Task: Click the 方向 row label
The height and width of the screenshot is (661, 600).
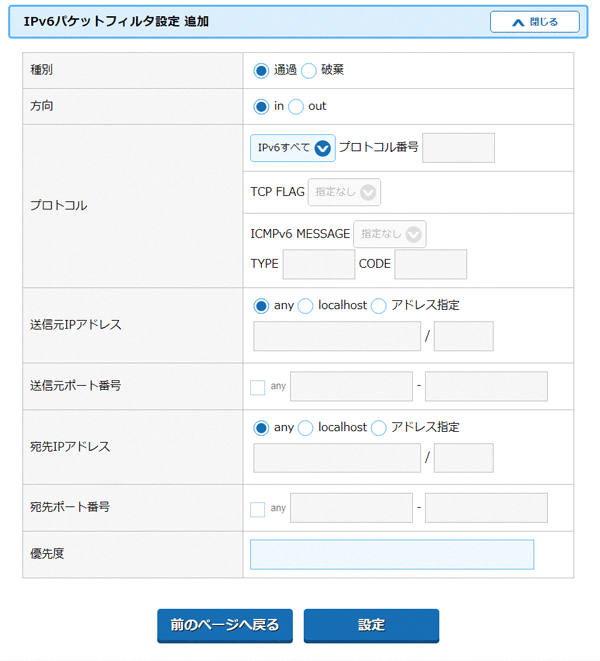Action: click(41, 106)
